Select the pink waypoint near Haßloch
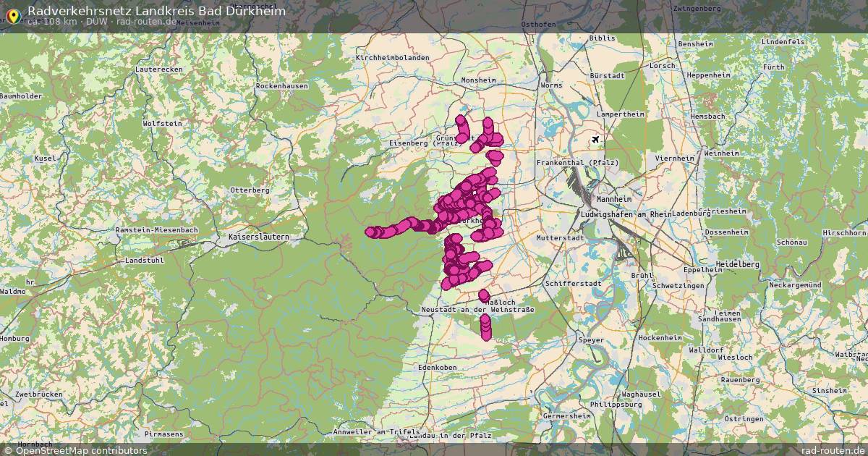 tap(482, 297)
